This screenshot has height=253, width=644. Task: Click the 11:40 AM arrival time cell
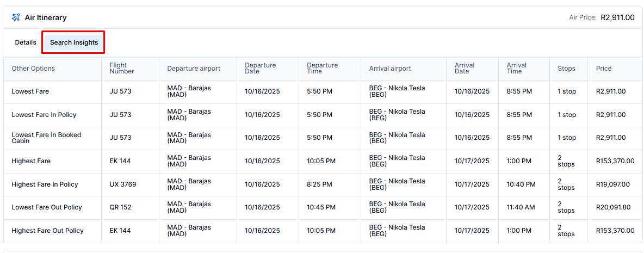(x=521, y=207)
